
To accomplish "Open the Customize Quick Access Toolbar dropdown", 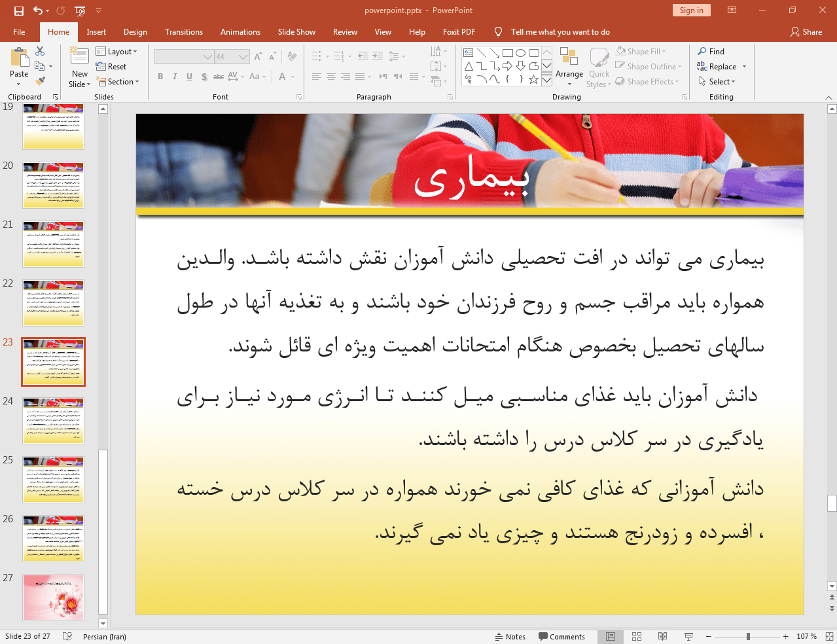I will 99,10.
